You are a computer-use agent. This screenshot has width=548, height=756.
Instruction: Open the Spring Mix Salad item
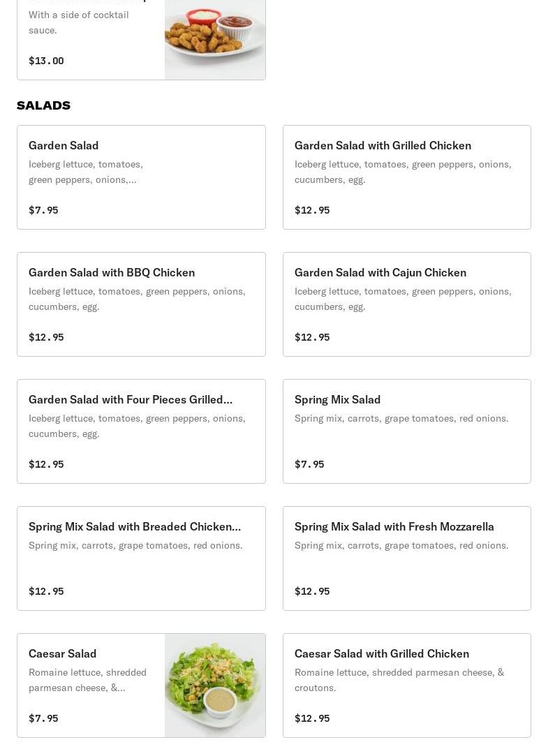[407, 431]
